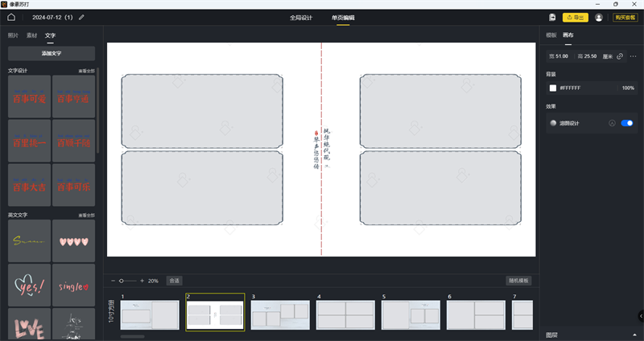Select the 百事可爱 text design

coord(29,97)
